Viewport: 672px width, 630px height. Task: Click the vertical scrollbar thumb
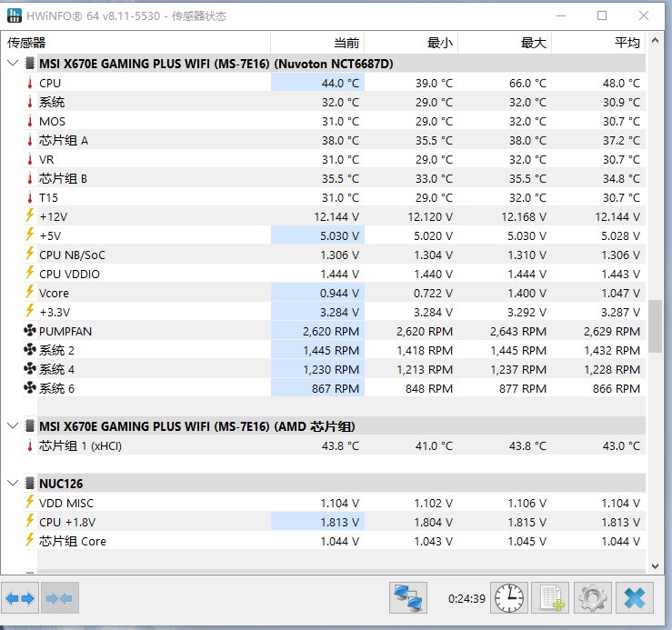(655, 326)
